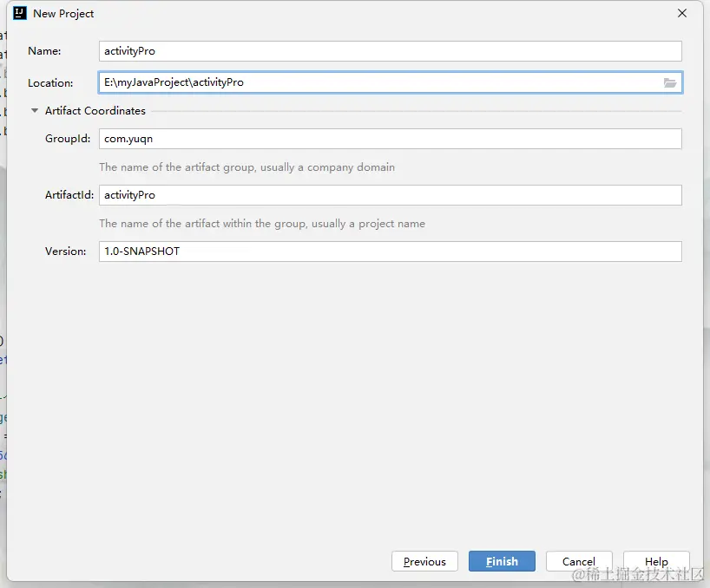Cancel the New Project dialog
The image size is (710, 588).
(579, 561)
